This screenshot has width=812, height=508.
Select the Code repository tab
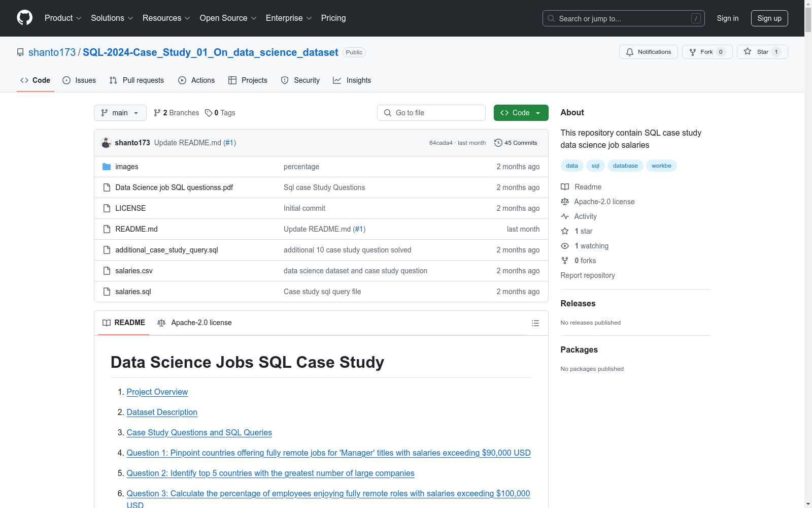point(36,80)
